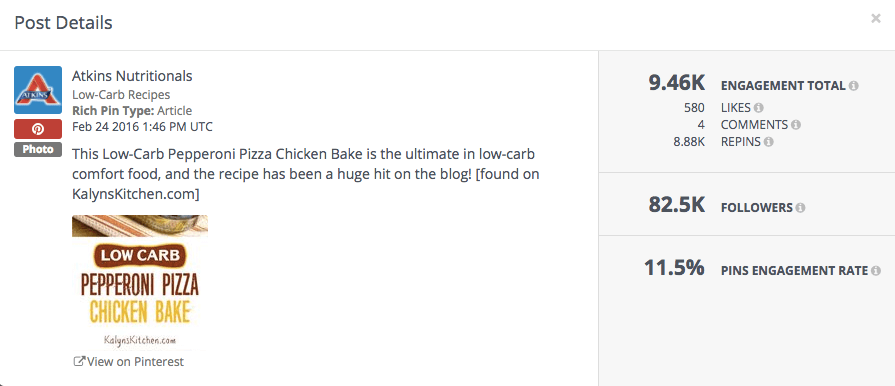895x386 pixels.
Task: Click the 11.5% engagement rate value
Action: pos(674,268)
